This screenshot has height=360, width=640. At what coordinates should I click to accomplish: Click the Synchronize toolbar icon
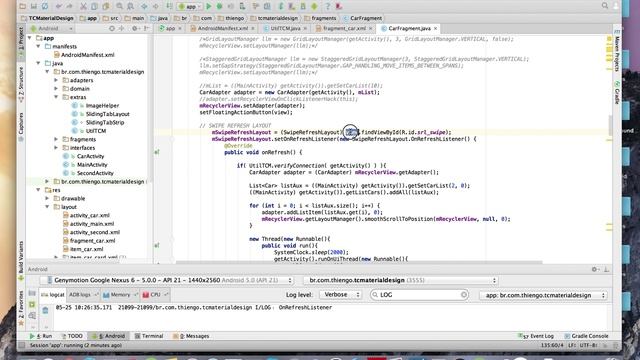point(44,6)
